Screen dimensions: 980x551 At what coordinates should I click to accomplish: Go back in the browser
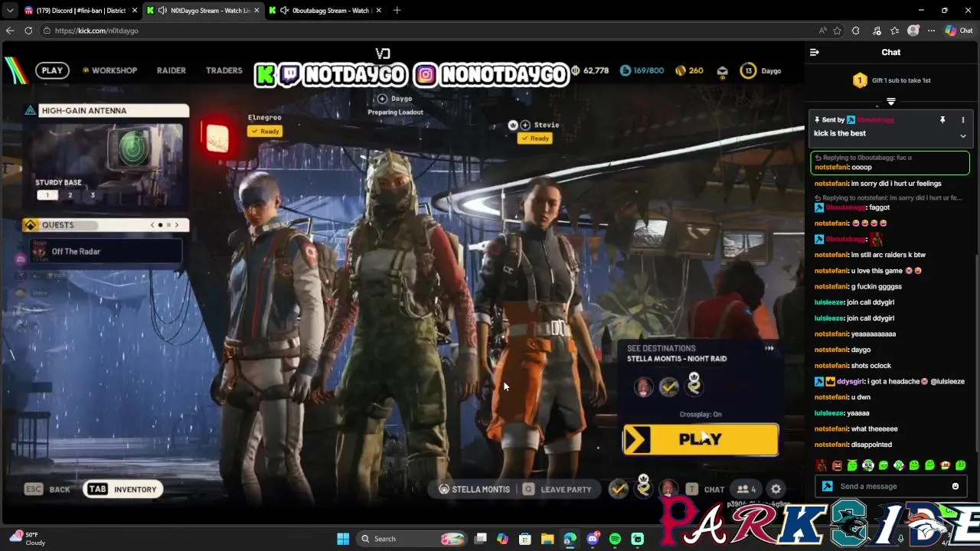10,31
